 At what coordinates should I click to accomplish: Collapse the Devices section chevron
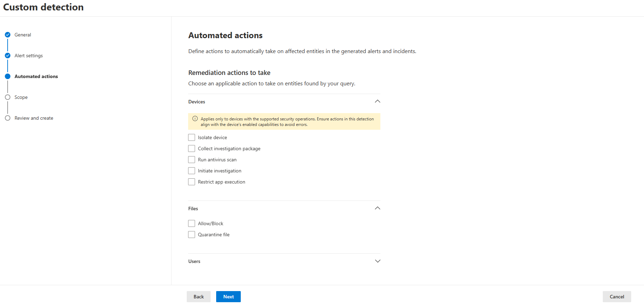click(x=378, y=101)
